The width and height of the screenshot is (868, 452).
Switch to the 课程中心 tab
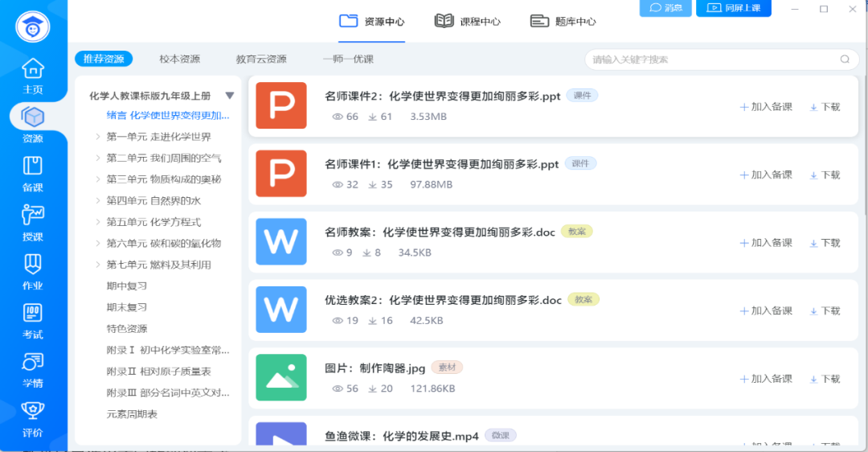coord(468,22)
